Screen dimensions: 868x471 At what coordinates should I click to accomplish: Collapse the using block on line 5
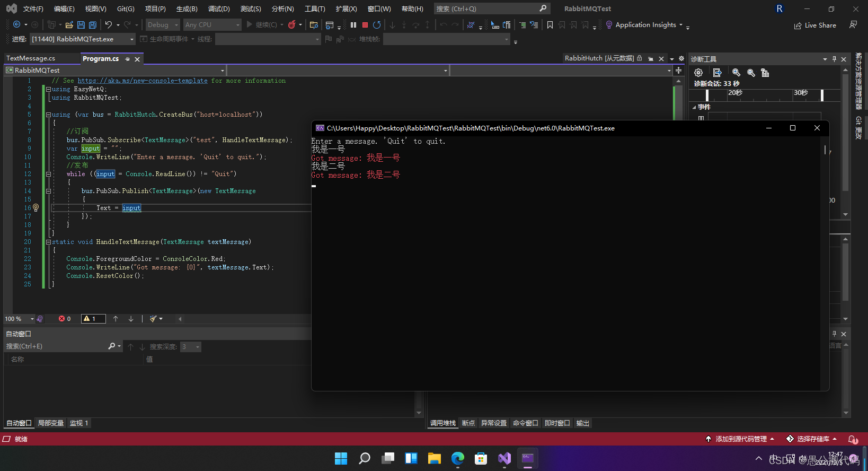coord(48,115)
